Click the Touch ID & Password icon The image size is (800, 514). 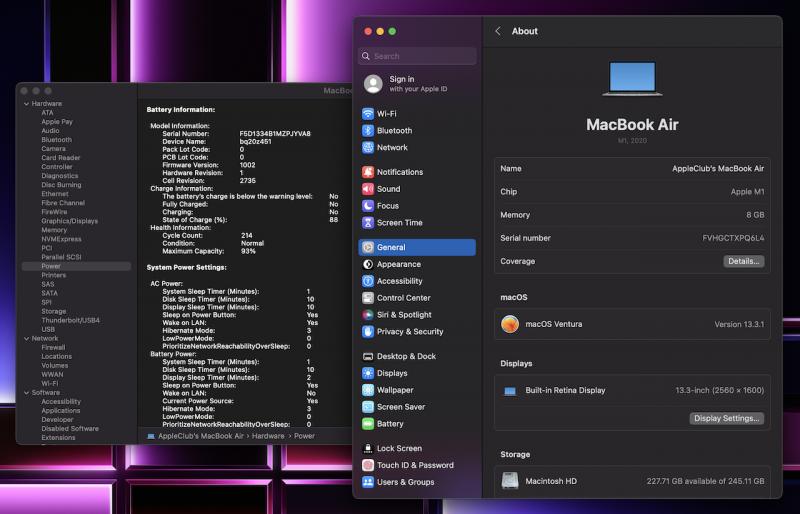(368, 465)
